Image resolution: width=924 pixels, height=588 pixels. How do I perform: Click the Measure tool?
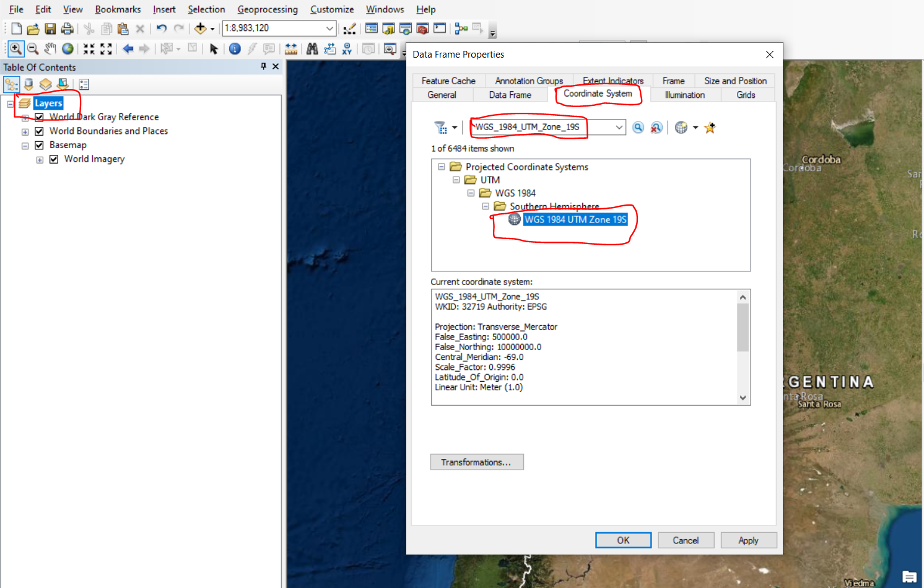[291, 48]
